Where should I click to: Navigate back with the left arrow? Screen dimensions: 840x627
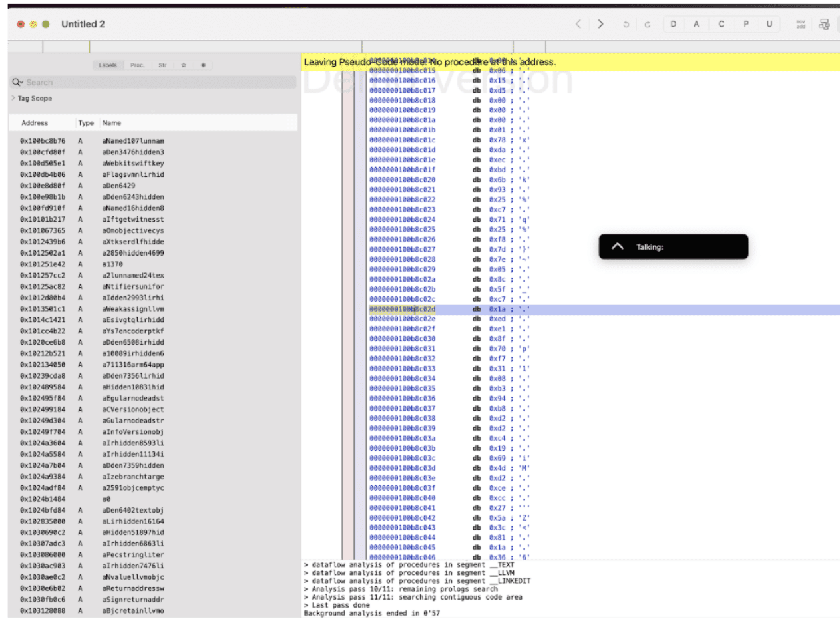coord(578,24)
